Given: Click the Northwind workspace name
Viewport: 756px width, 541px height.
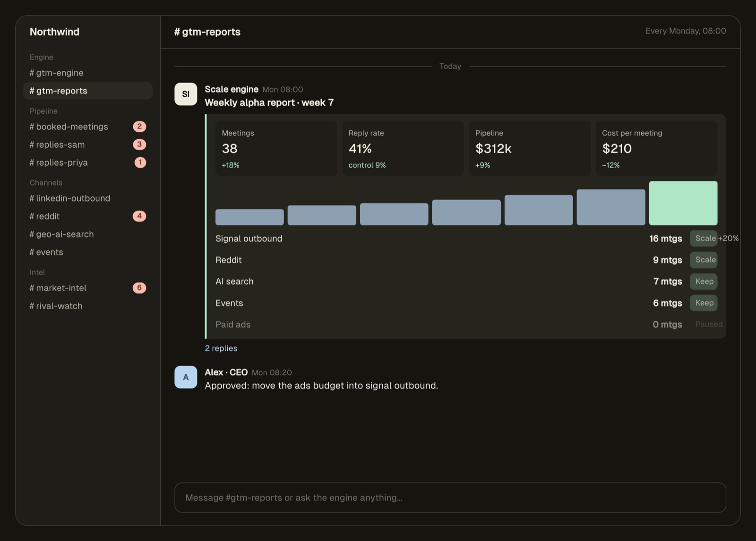Looking at the screenshot, I should (x=54, y=32).
